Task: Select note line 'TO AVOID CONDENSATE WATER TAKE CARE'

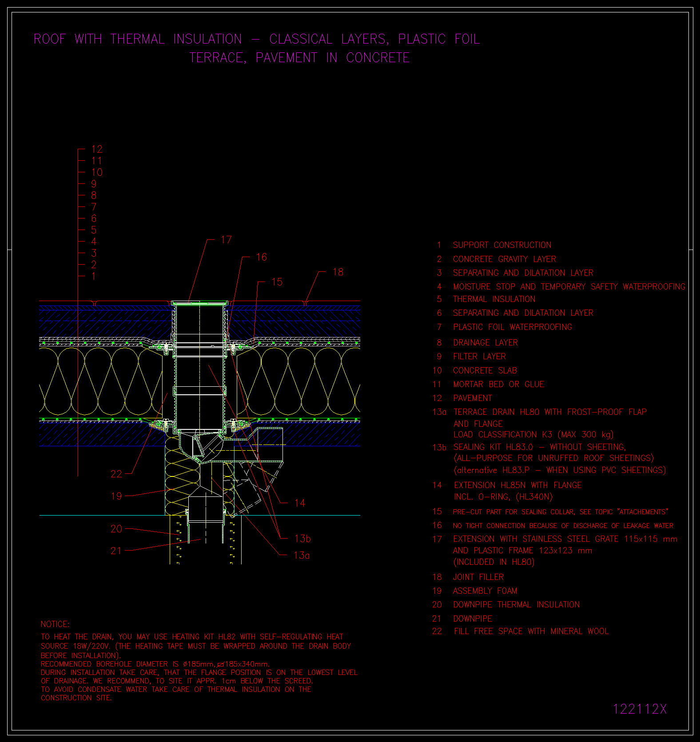Action: pos(176,689)
